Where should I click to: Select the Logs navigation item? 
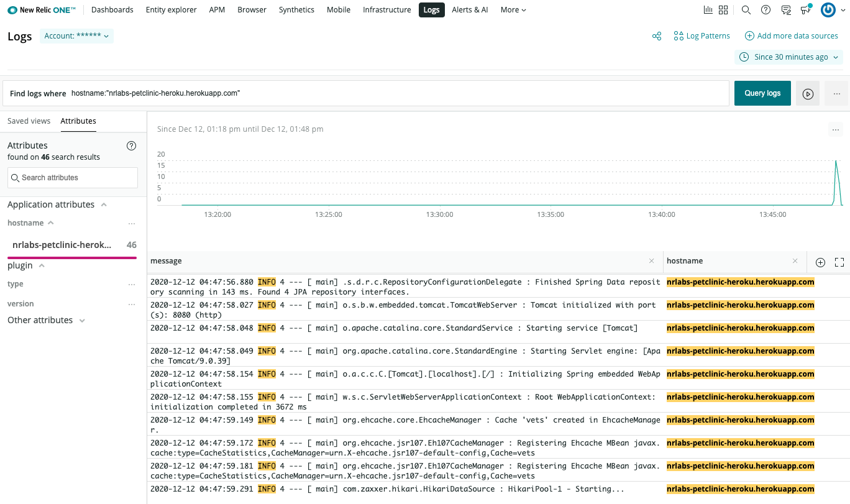coord(431,10)
